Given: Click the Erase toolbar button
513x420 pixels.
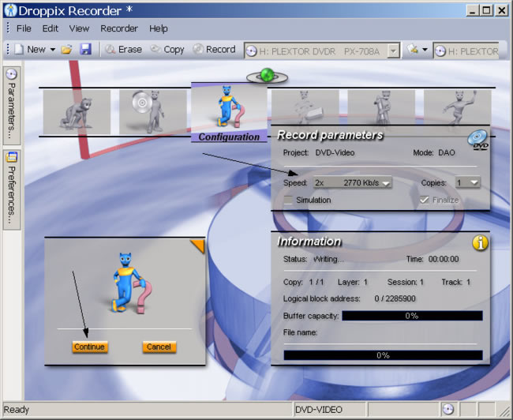Looking at the screenshot, I should (x=123, y=50).
